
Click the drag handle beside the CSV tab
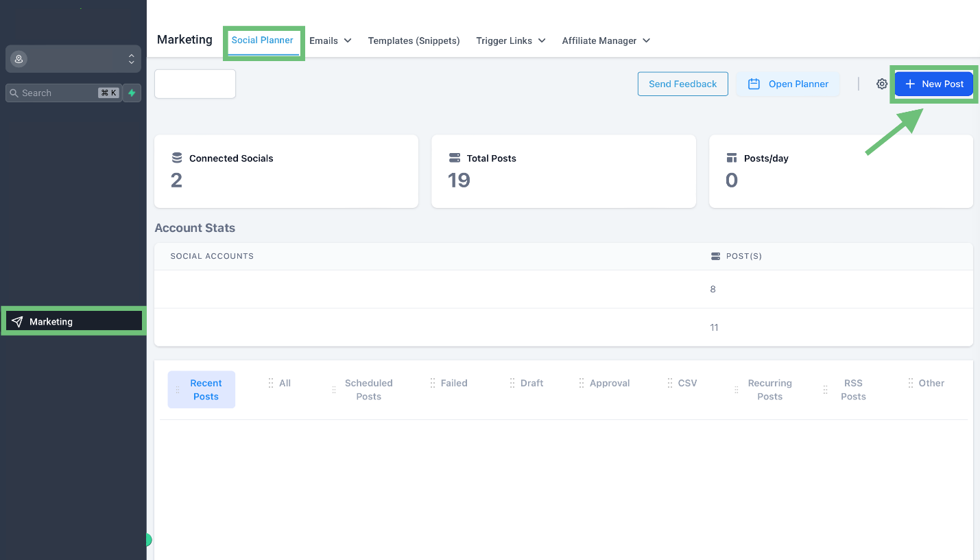tap(670, 383)
